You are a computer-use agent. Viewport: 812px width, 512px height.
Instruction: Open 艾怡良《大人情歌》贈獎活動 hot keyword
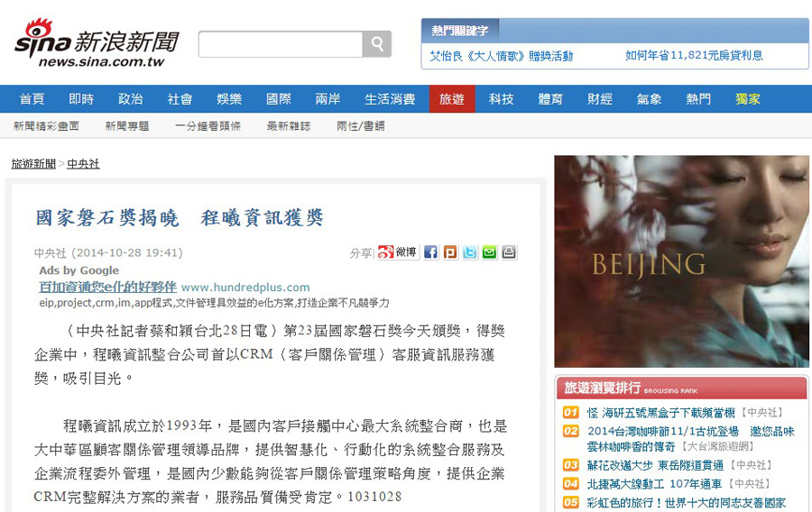pyautogui.click(x=502, y=56)
